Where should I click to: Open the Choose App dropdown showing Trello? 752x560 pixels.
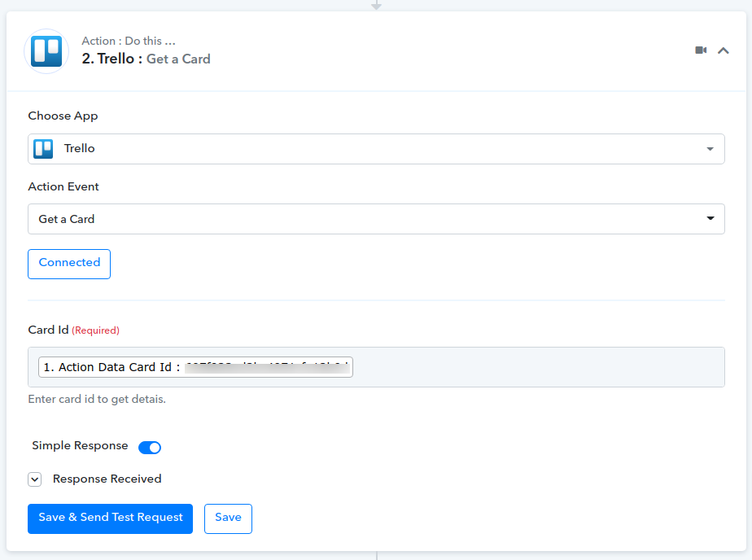[x=376, y=149]
